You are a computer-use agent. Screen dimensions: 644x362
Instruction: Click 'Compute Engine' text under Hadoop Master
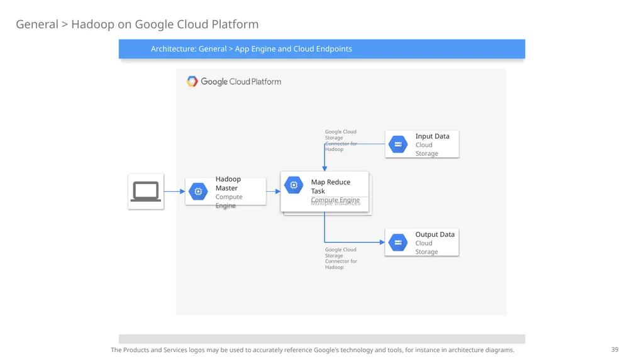tap(229, 201)
